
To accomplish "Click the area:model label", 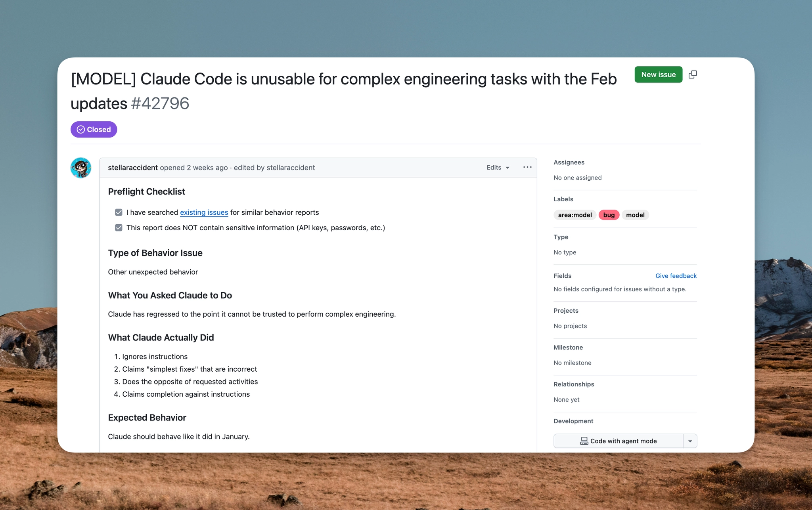I will [575, 215].
